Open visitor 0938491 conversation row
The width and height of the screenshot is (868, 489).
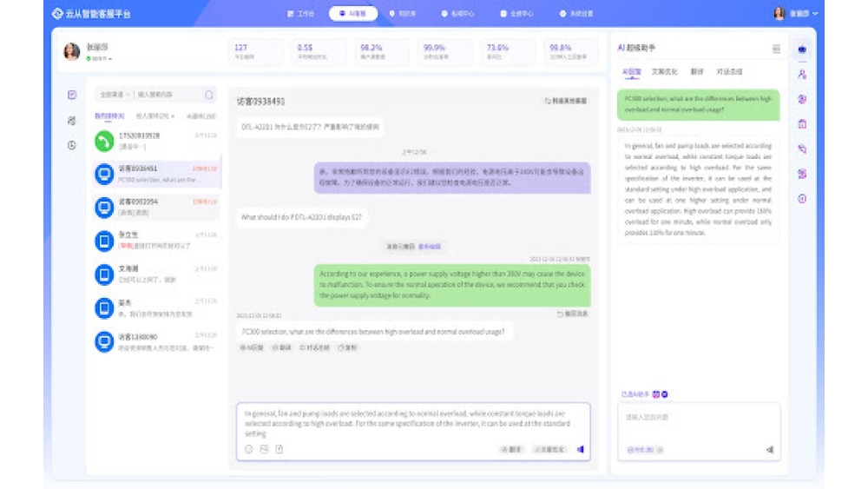click(156, 174)
